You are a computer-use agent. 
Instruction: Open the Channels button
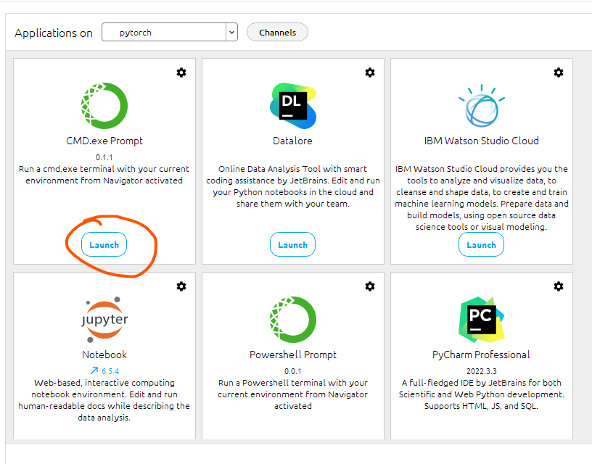(278, 32)
